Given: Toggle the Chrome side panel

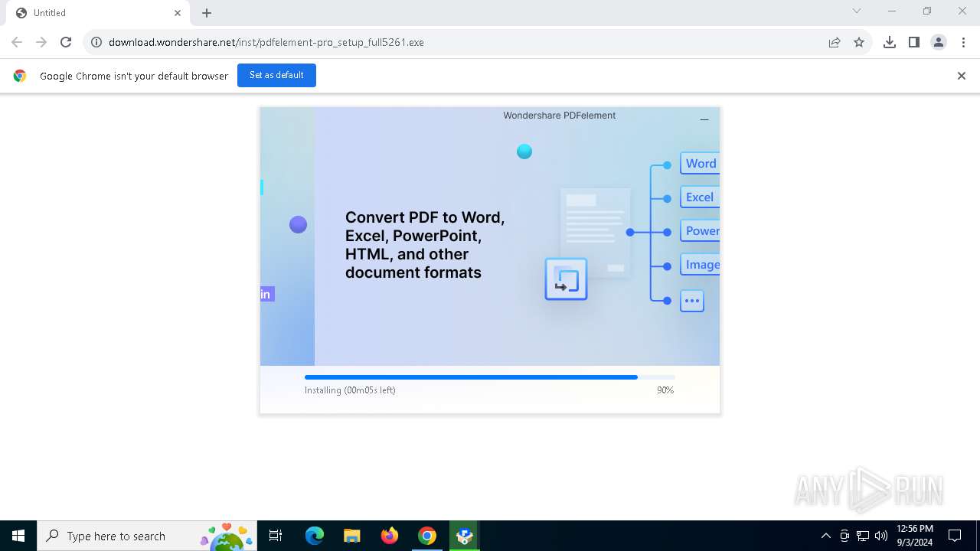Looking at the screenshot, I should (x=914, y=42).
